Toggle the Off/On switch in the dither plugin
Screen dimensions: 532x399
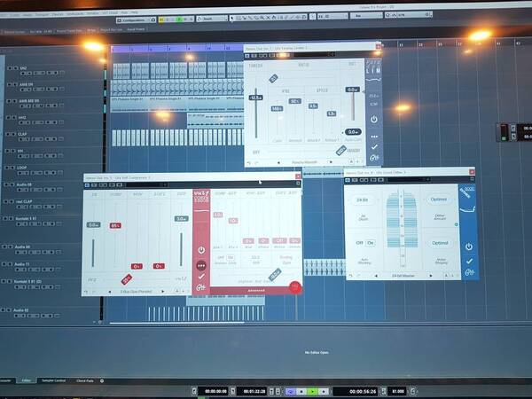365,243
